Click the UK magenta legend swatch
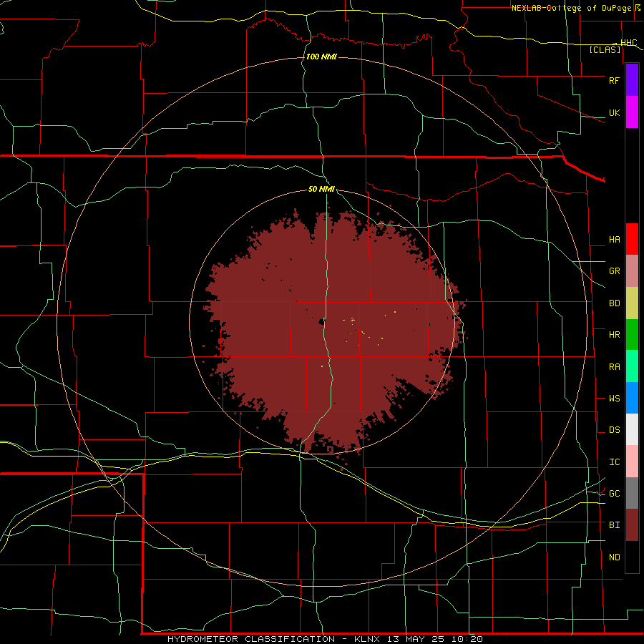 pyautogui.click(x=632, y=112)
